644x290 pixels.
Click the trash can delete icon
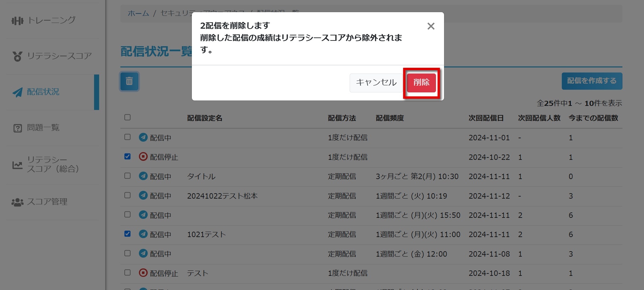(129, 81)
